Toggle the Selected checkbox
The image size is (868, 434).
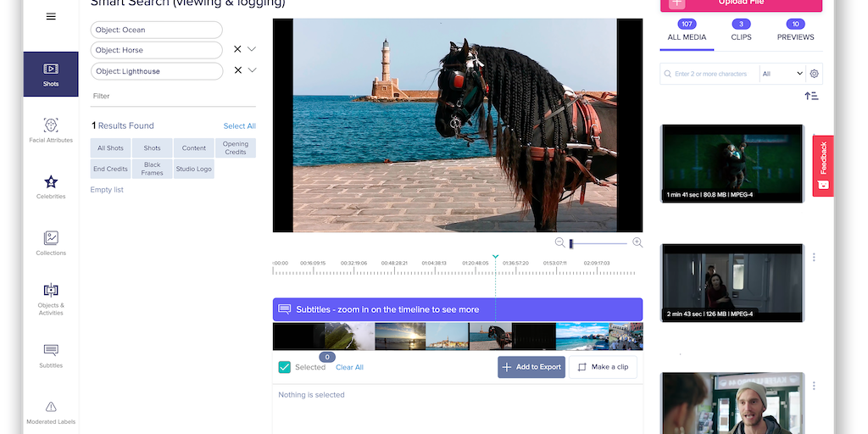coord(285,367)
